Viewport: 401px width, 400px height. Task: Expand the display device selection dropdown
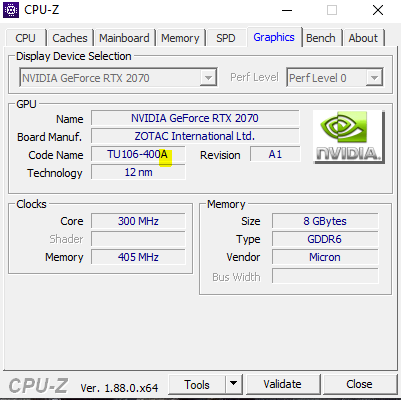coord(208,78)
